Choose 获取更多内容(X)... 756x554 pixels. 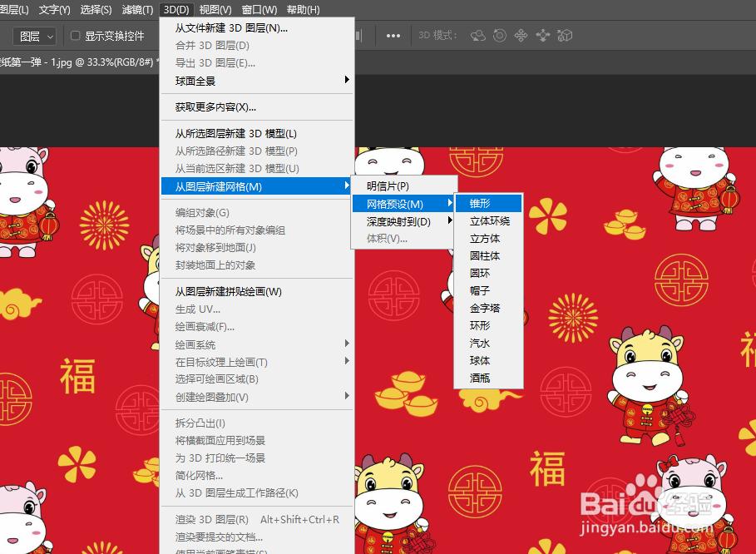[x=257, y=107]
